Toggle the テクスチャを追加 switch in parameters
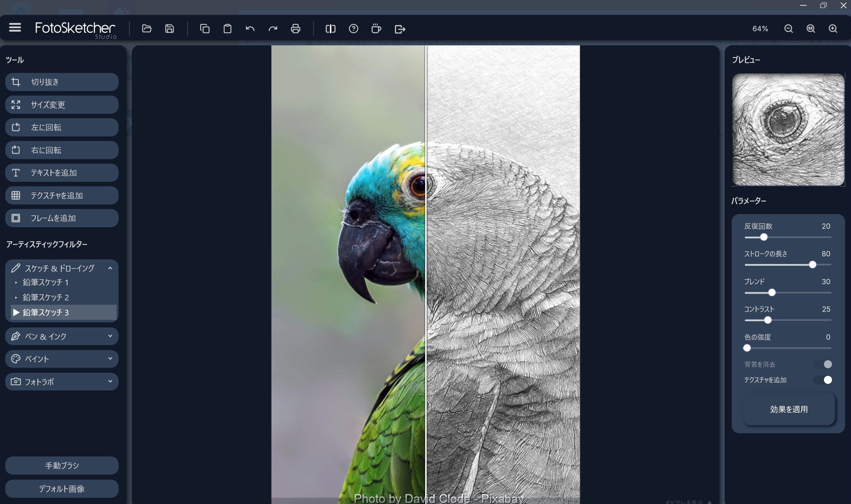The image size is (851, 504). [x=824, y=380]
